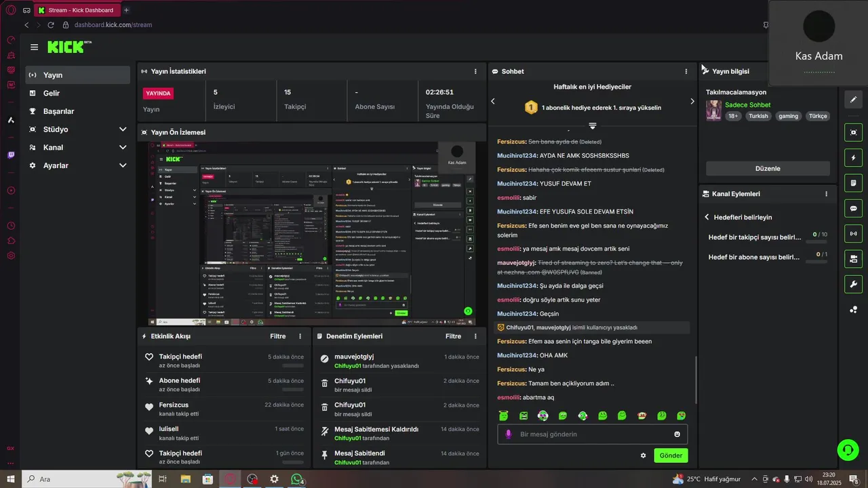Select Yayın in the sidebar
This screenshot has height=488, width=868.
pyautogui.click(x=78, y=75)
